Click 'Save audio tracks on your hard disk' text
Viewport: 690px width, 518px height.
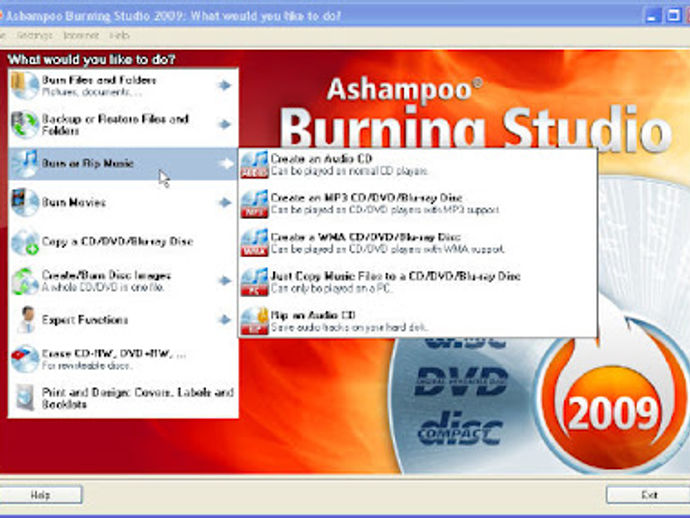coord(349,328)
